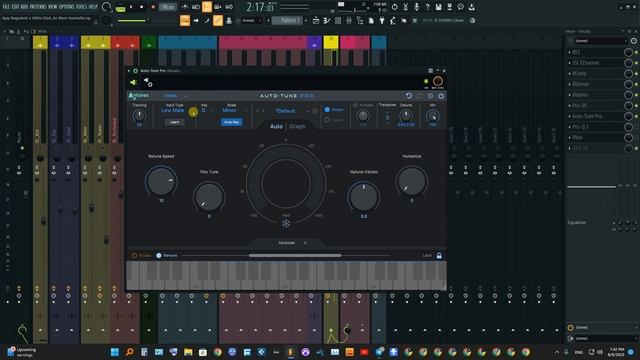Toggle Auto-Tune bypass power button
This screenshot has height=360, width=640.
[x=441, y=96]
